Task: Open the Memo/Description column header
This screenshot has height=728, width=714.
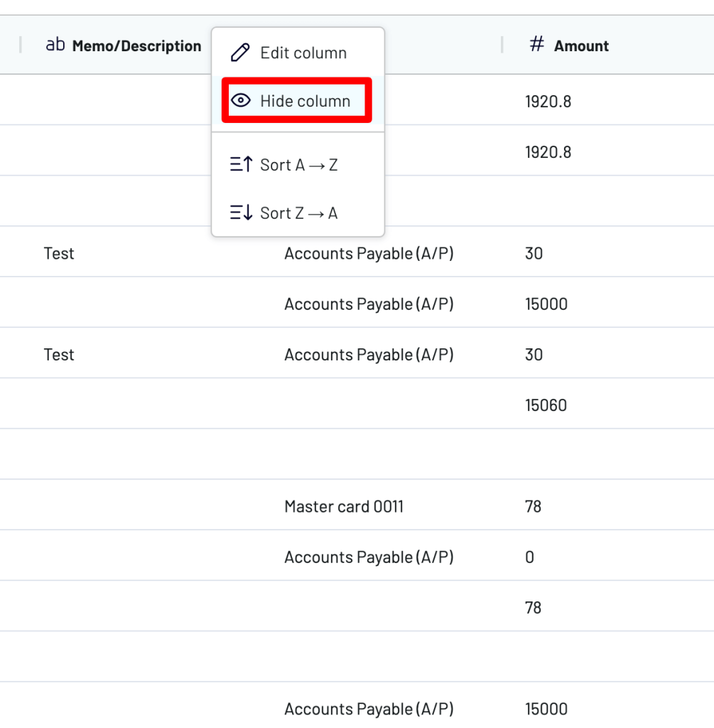Action: click(x=136, y=46)
